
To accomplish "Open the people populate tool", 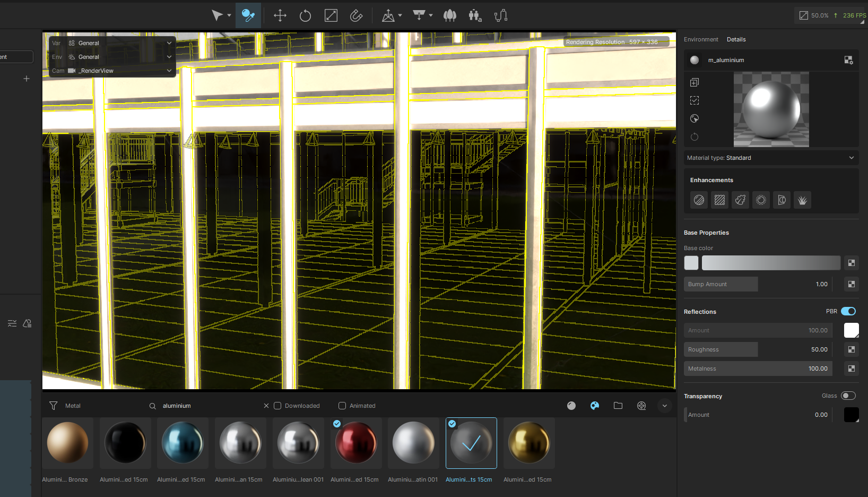I will pos(475,15).
